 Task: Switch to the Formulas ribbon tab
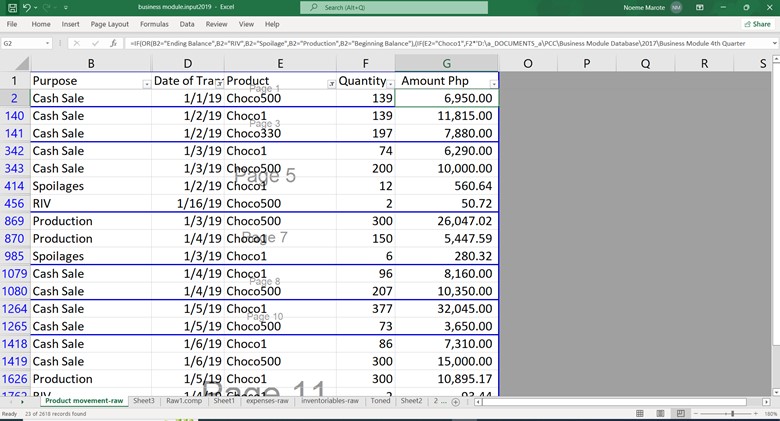click(154, 24)
